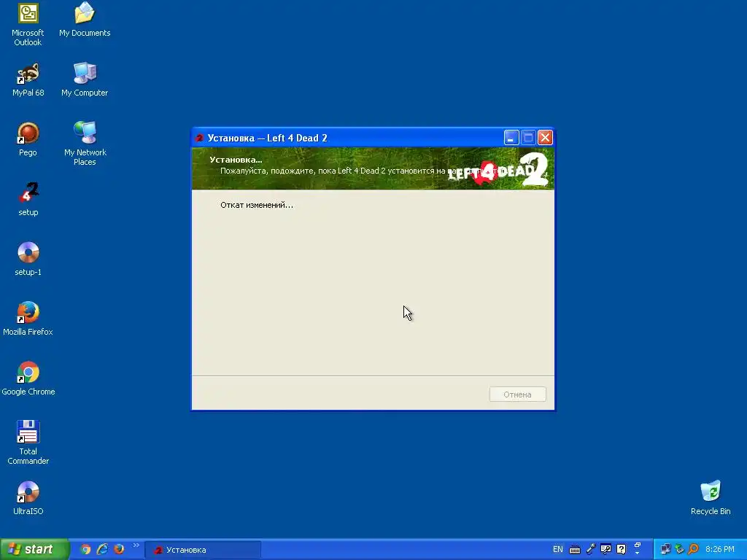Click the Left 4 Dead 2 banner logo
Image resolution: width=747 pixels, height=560 pixels.
[x=498, y=169]
